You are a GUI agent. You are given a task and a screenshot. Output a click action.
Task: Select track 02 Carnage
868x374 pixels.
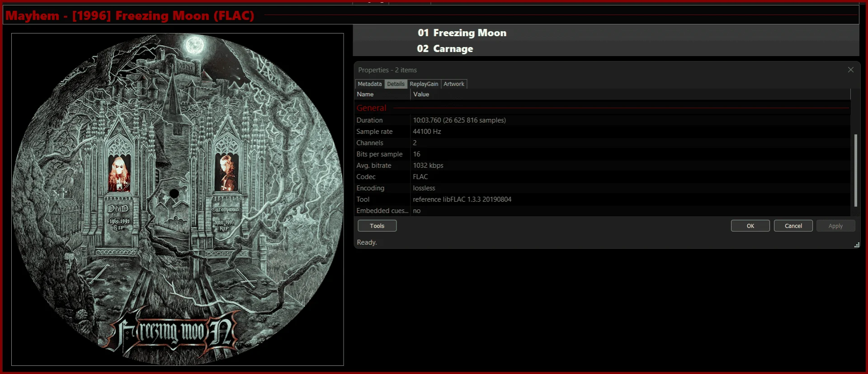point(606,48)
